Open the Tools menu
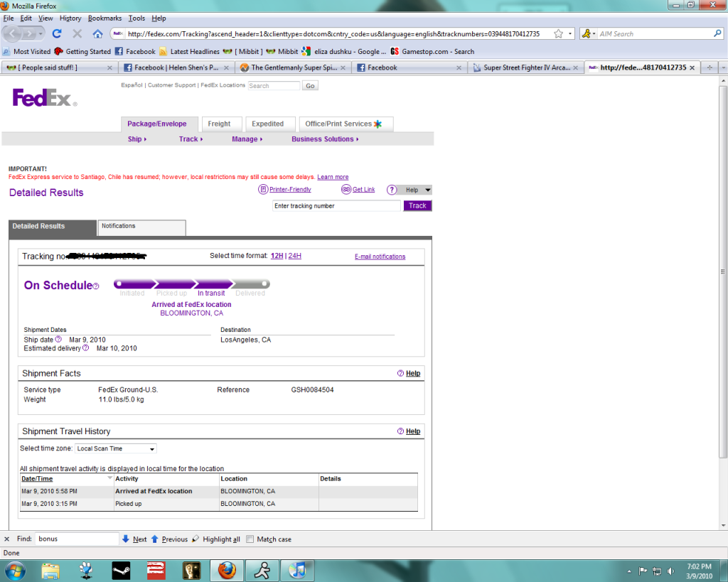 pos(136,18)
